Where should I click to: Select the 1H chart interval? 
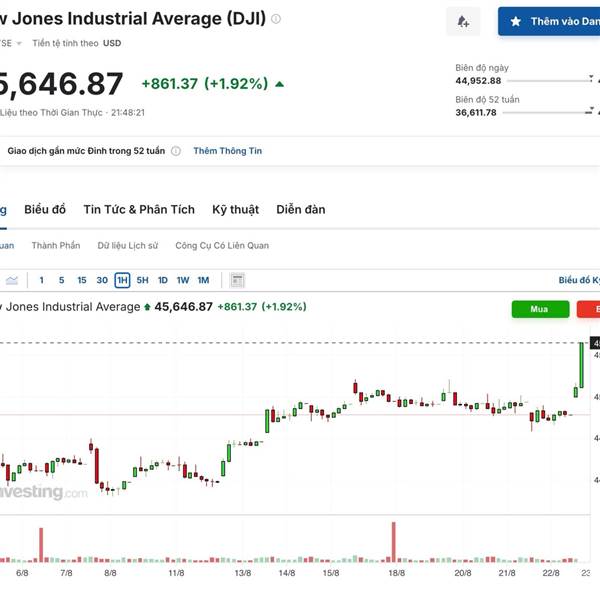click(122, 280)
